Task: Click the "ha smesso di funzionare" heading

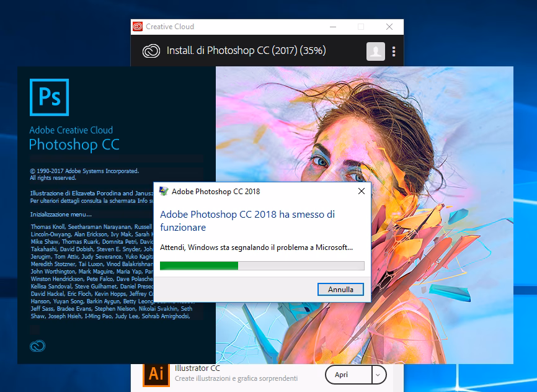Action: pyautogui.click(x=247, y=221)
